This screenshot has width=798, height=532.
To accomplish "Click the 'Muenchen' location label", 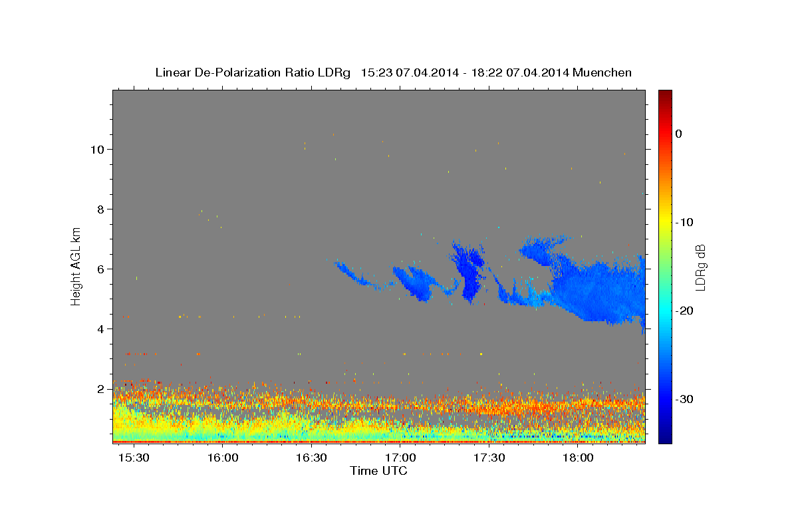I will click(x=602, y=72).
